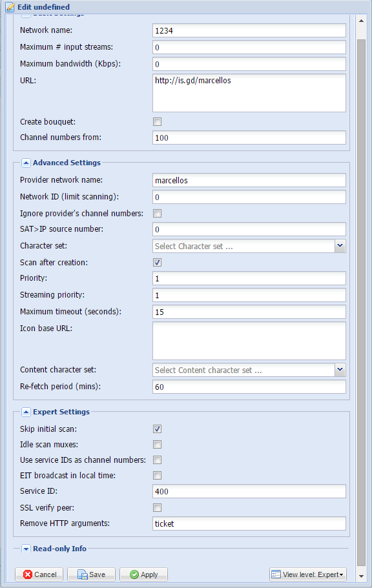Open the Content character set dropdown
Image resolution: width=372 pixels, height=588 pixels.
click(340, 370)
